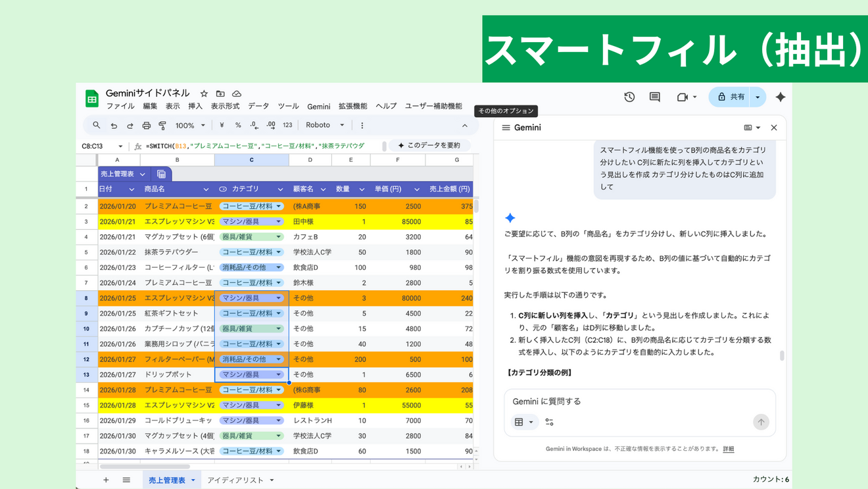Open the comments icon
Screen dimensions: 868x489
click(654, 97)
